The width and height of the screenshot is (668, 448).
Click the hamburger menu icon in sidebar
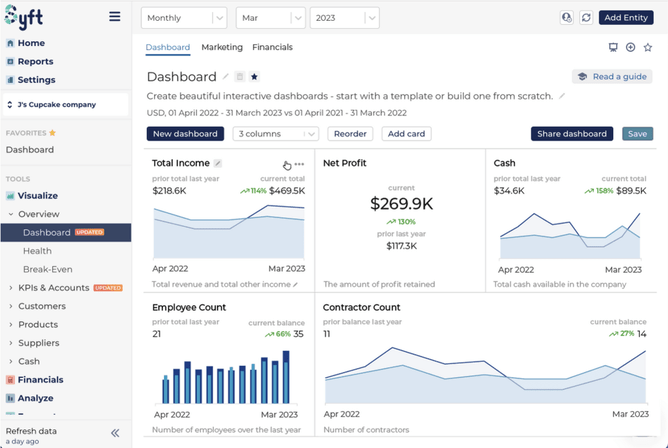(x=115, y=17)
